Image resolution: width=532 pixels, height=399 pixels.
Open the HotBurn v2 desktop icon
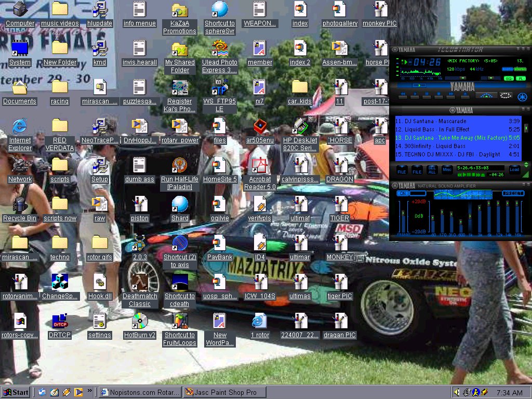pyautogui.click(x=140, y=321)
